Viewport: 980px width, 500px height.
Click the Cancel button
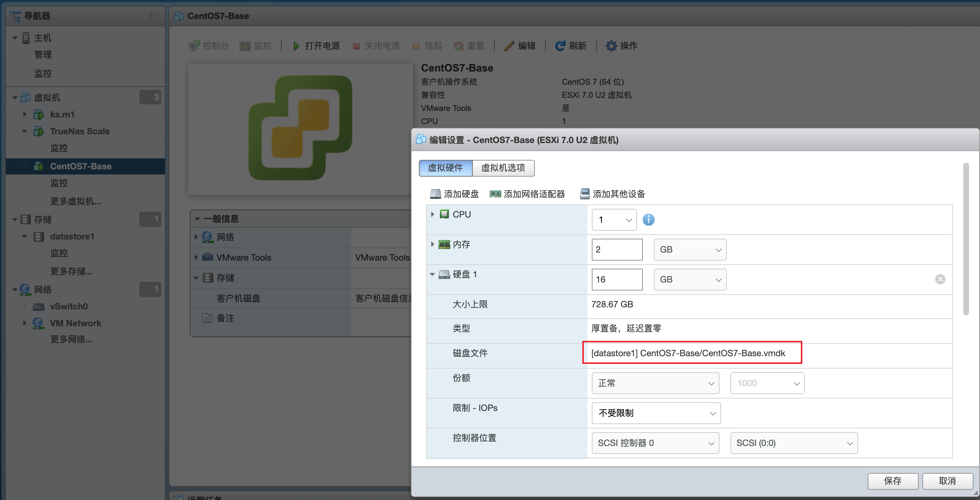click(x=947, y=481)
